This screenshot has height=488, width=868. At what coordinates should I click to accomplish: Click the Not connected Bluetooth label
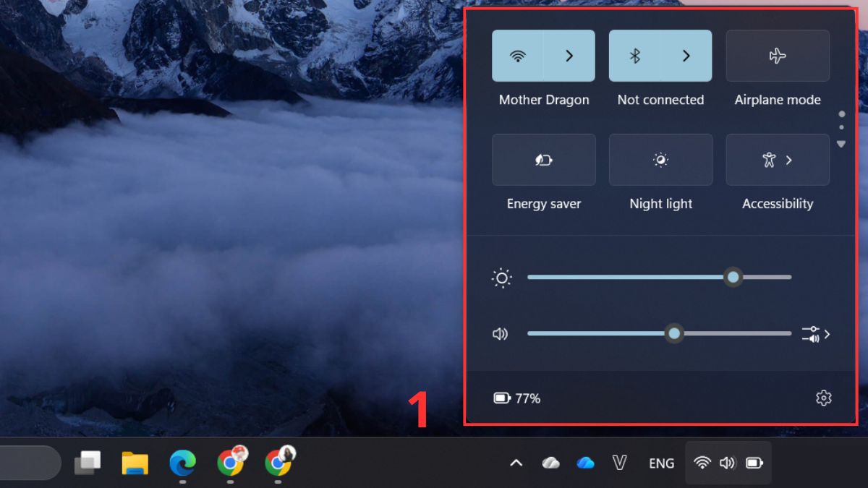click(660, 100)
